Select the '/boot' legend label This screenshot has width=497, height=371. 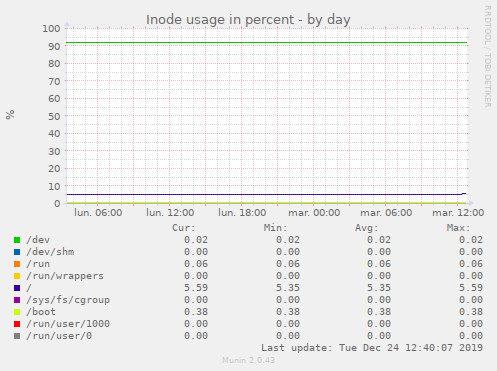41,312
